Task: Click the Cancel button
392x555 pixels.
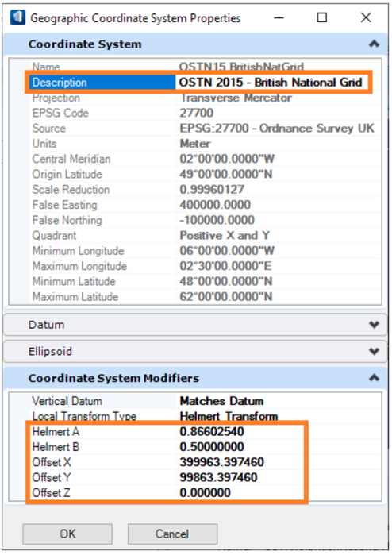Action: tap(172, 534)
